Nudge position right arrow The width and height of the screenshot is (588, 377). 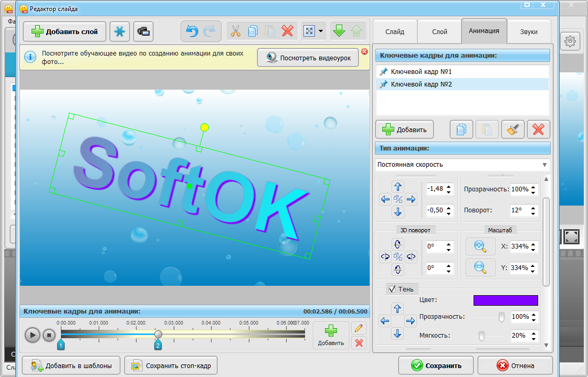pos(411,199)
